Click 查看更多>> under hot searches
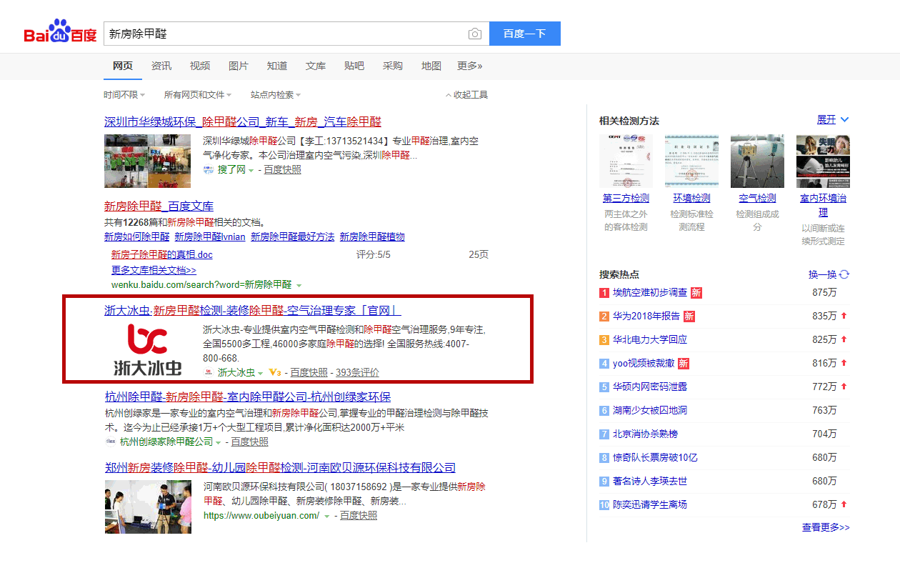 (x=826, y=527)
